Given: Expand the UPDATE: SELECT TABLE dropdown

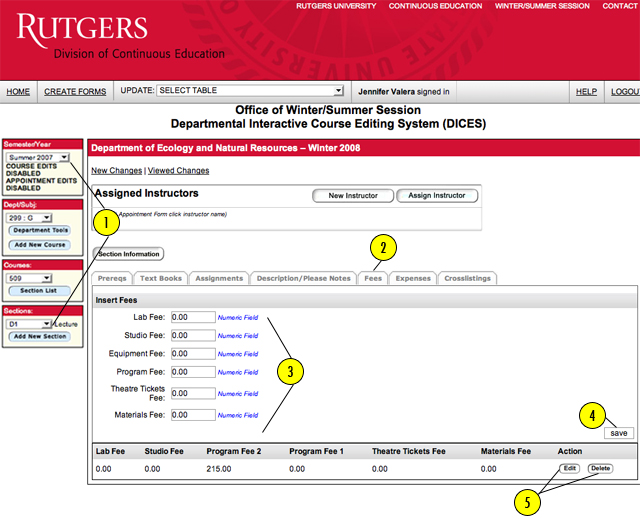Looking at the screenshot, I should (x=250, y=91).
